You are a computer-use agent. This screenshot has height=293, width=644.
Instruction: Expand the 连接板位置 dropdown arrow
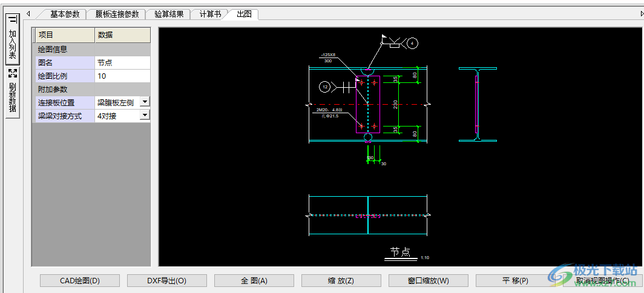(145, 102)
